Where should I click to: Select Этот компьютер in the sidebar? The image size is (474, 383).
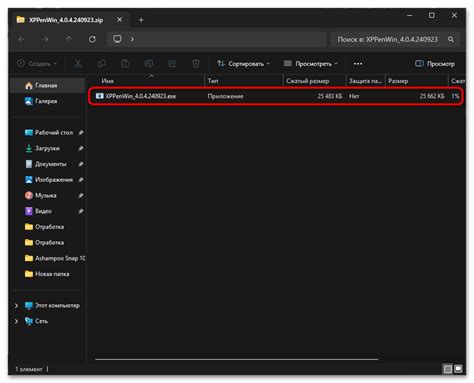pyautogui.click(x=53, y=305)
